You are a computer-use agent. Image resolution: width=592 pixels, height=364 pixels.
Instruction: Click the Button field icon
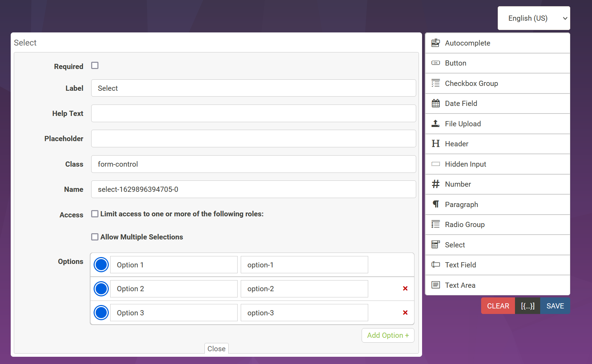[x=436, y=63]
